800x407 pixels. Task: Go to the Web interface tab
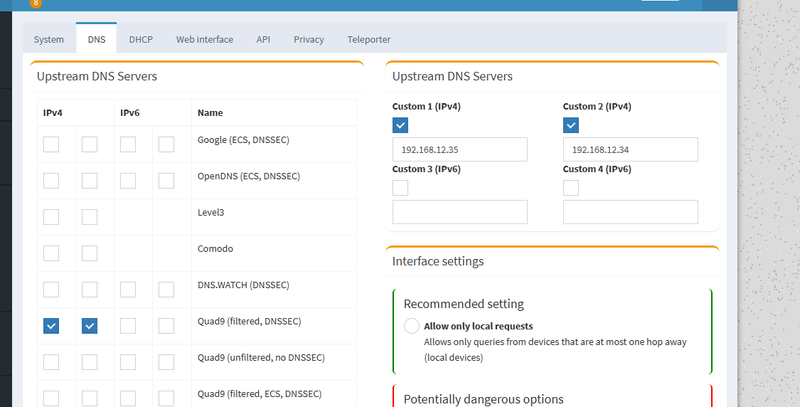205,39
